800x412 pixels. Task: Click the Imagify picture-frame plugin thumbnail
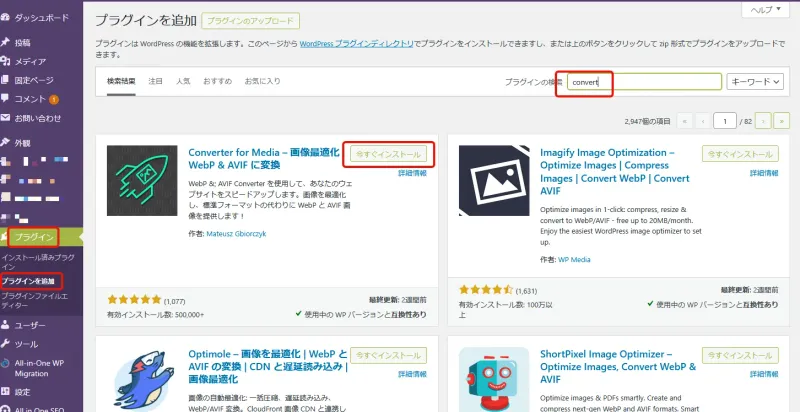(x=494, y=181)
